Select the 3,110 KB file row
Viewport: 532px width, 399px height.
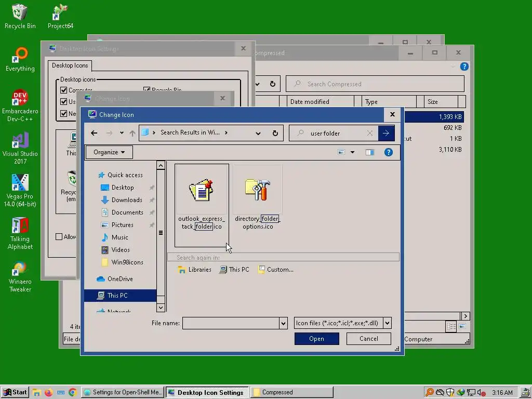coord(434,150)
